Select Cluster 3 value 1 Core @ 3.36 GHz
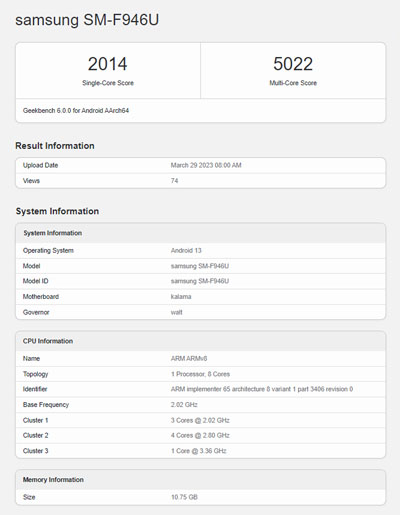 point(199,451)
